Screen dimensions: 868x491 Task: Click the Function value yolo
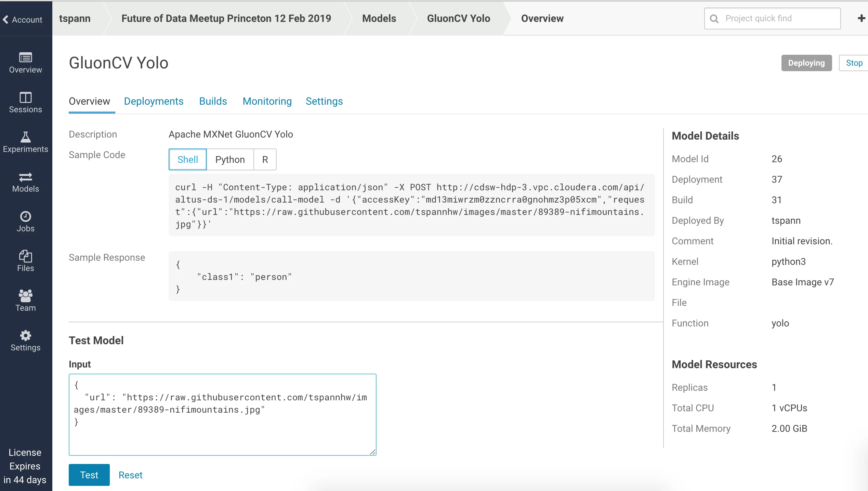pos(780,323)
